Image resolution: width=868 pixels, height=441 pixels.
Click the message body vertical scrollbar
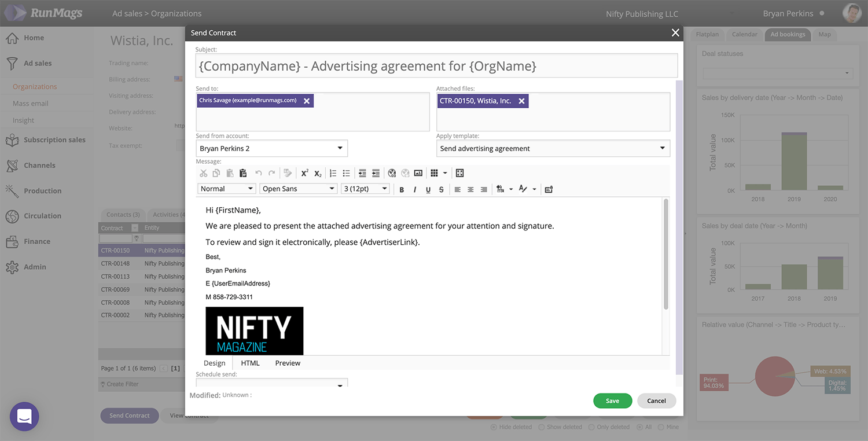pos(666,255)
